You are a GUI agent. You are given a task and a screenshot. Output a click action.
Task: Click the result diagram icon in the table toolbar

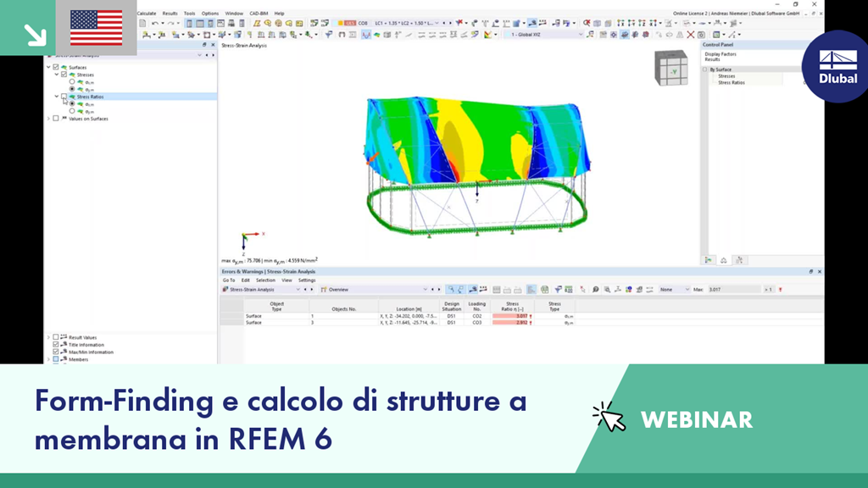point(531,289)
